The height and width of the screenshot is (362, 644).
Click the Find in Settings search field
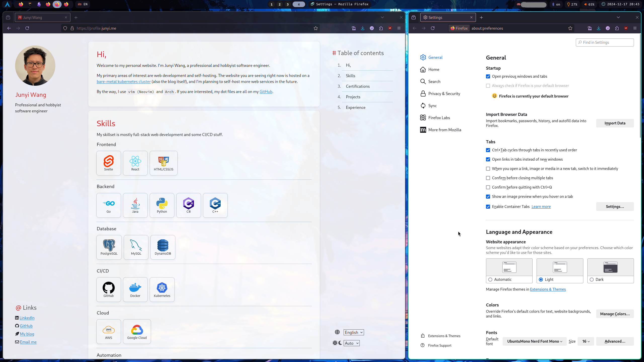pos(605,42)
